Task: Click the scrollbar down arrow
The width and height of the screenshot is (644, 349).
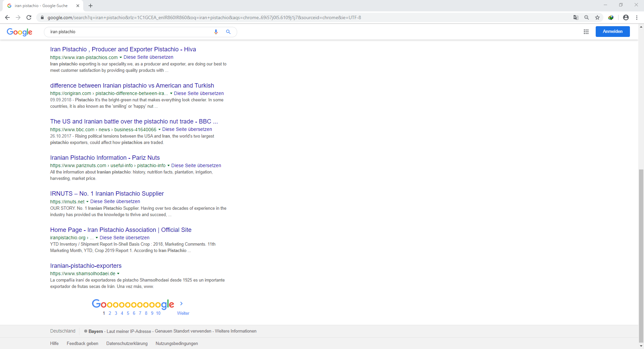Action: (x=641, y=346)
